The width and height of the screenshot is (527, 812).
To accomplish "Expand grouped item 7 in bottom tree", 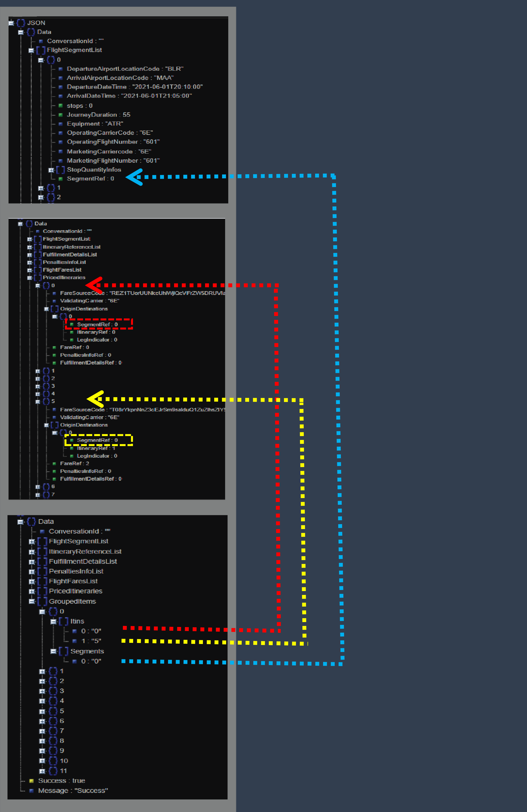I will (x=42, y=731).
